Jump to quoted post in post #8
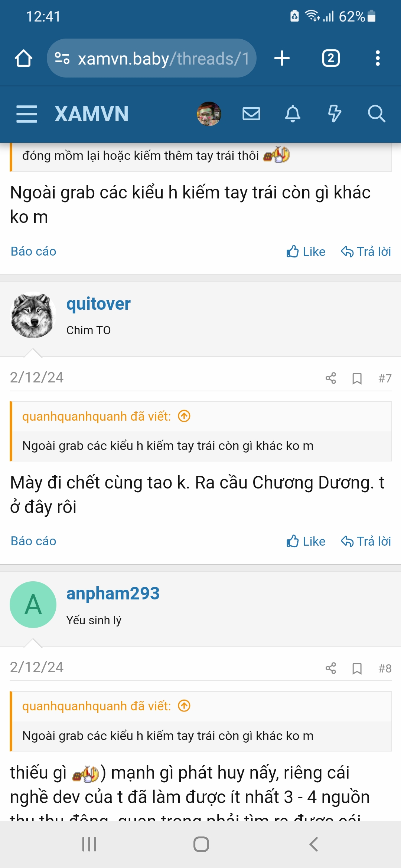This screenshot has height=868, width=401. pos(184,706)
